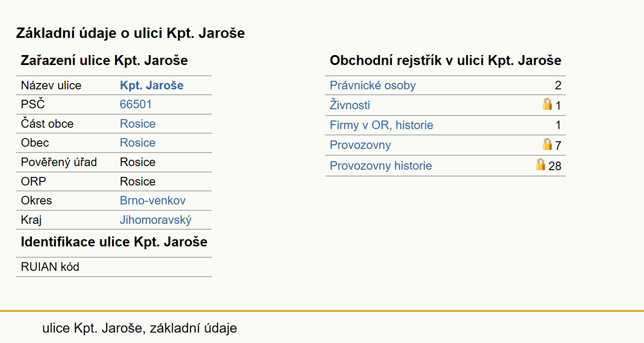The image size is (644, 343).
Task: Click the count 2 for Právnické osoby
Action: point(558,85)
